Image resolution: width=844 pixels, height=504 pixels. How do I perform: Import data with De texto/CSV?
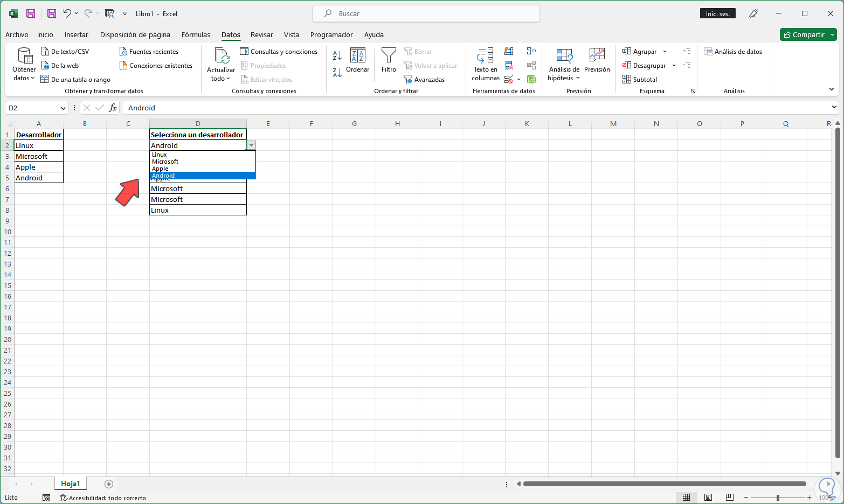65,52
